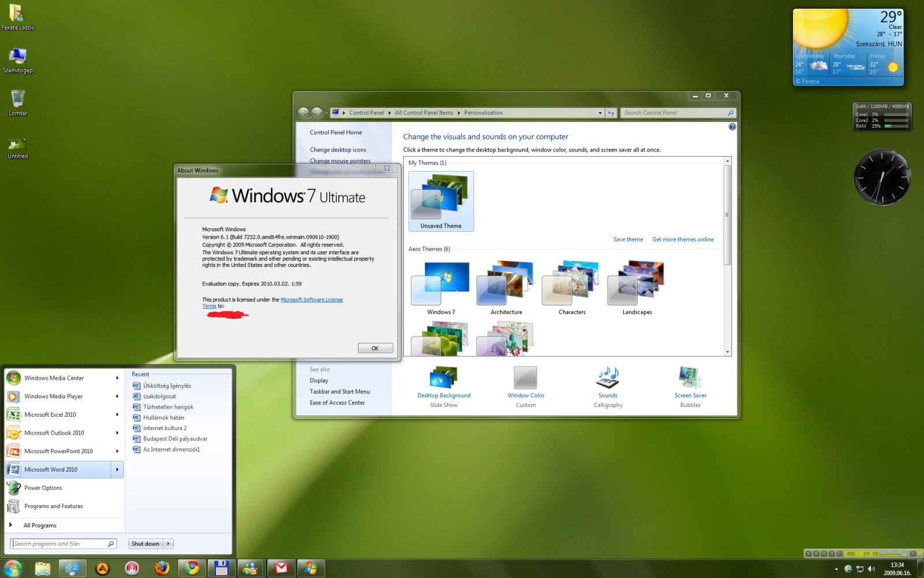
Task: Open recent document Budapest Déli pályaudvar
Action: 175,439
